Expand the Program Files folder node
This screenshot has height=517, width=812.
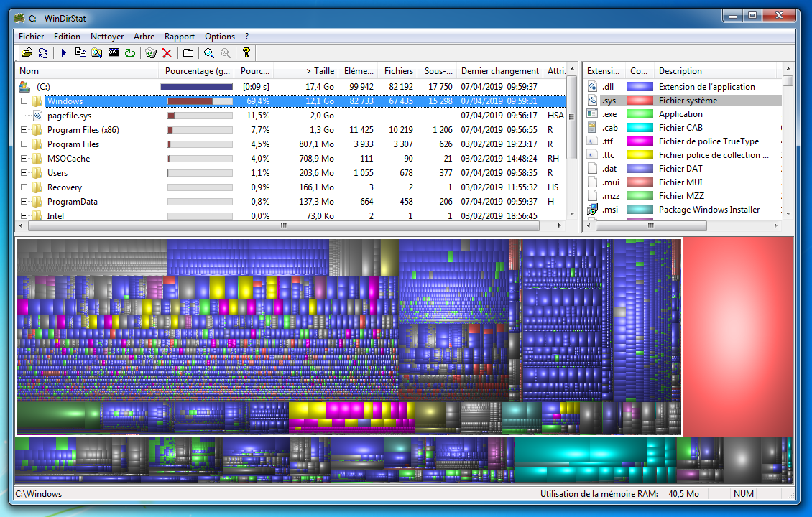click(24, 144)
